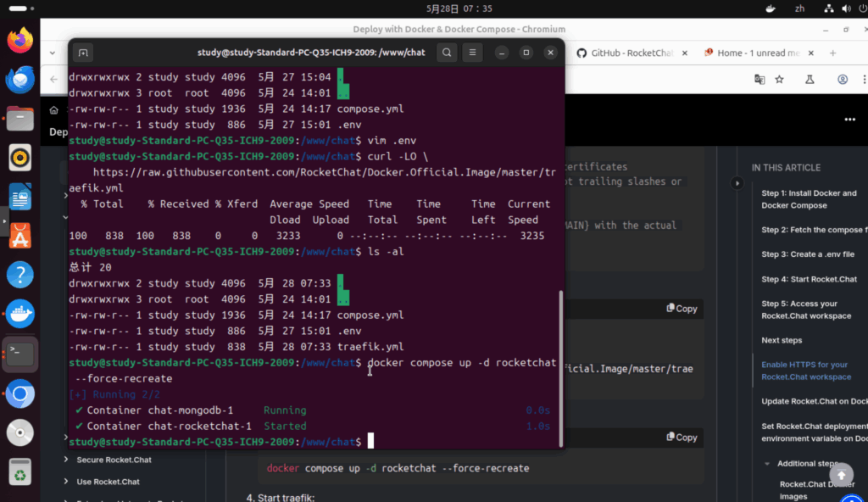868x502 pixels.
Task: Open the Chromium Labs flask icon
Action: (810, 79)
